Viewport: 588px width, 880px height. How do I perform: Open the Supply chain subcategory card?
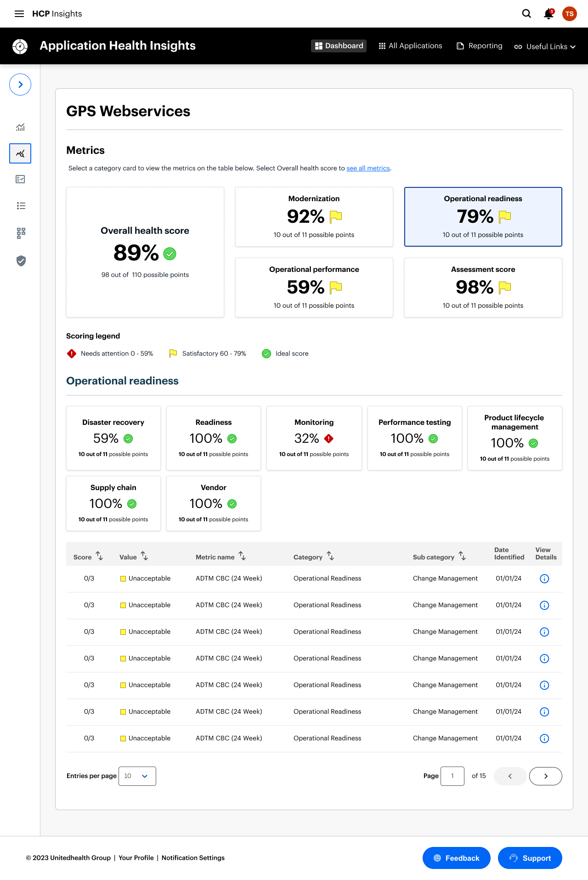113,503
